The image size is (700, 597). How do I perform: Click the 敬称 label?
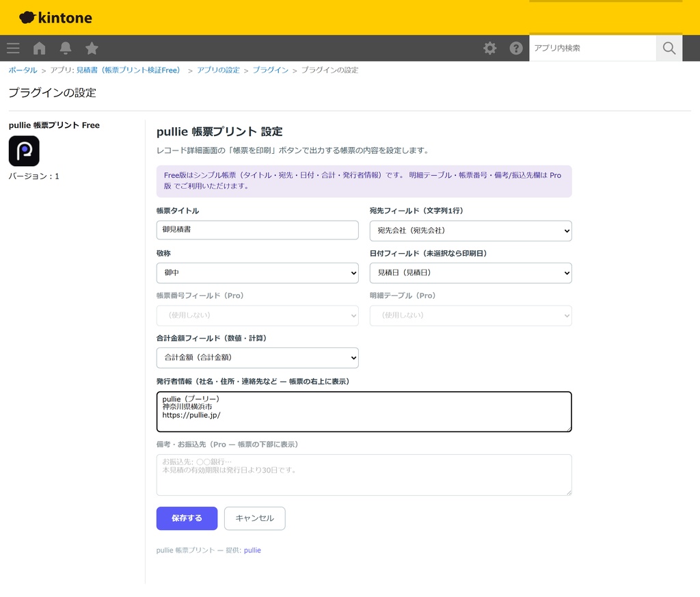[x=163, y=253]
